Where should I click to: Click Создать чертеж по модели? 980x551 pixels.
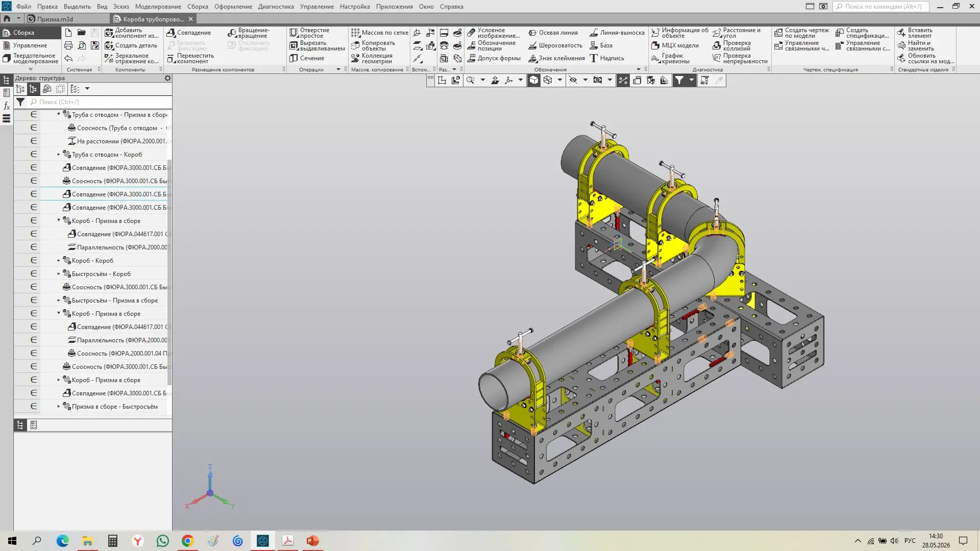[801, 33]
